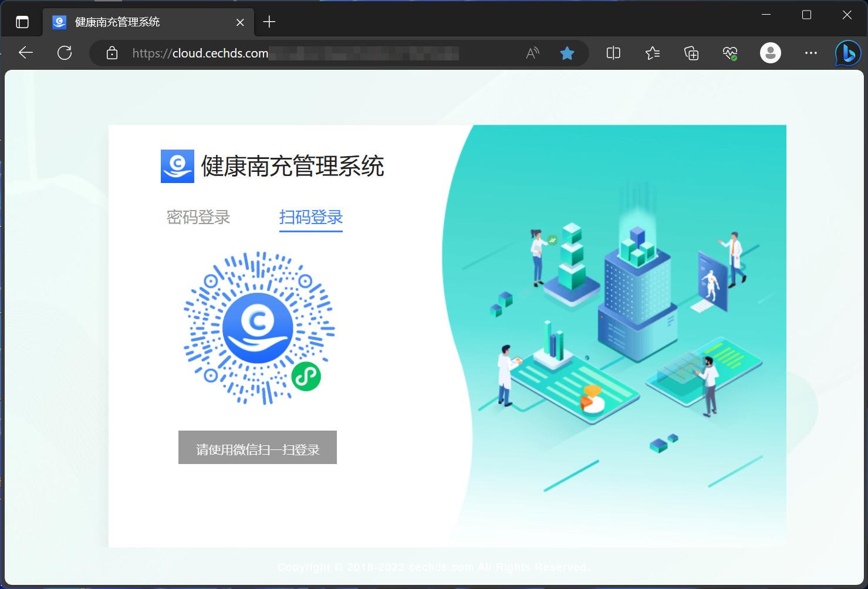The width and height of the screenshot is (868, 589).
Task: Open the user profile avatar
Action: [771, 53]
